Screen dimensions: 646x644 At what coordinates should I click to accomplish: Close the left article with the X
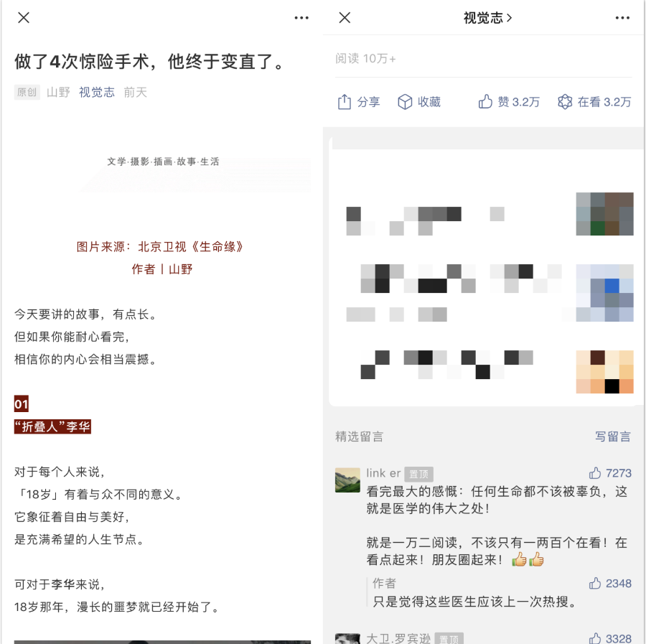tap(24, 18)
